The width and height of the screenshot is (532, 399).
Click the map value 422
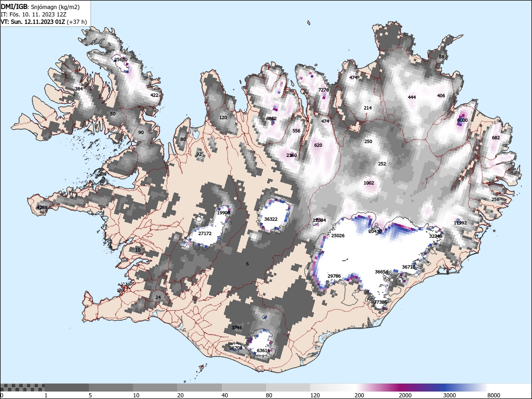click(x=154, y=95)
